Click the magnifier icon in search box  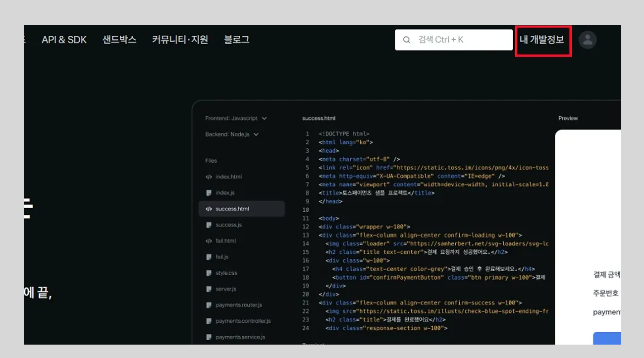(407, 40)
